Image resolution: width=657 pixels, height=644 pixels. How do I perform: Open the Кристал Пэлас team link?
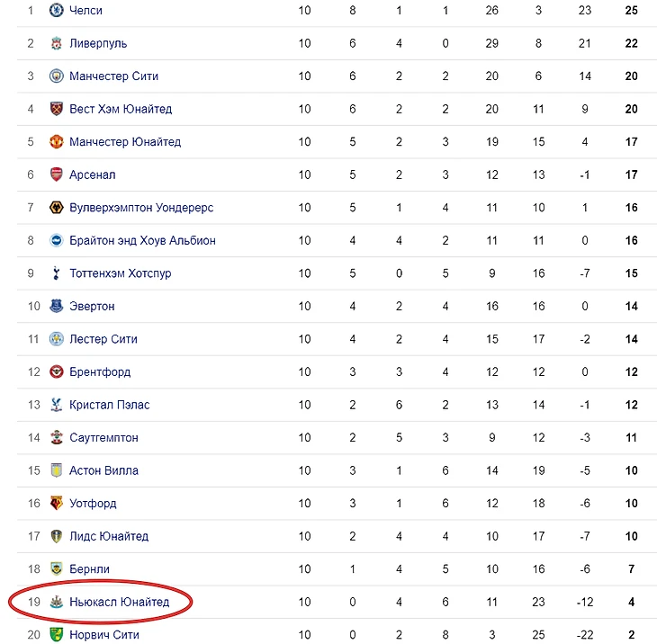(x=110, y=405)
